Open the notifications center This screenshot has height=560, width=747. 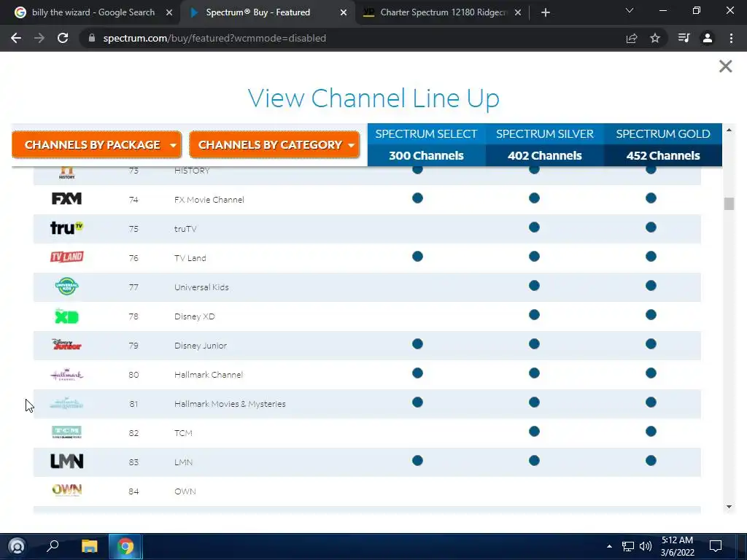(716, 545)
